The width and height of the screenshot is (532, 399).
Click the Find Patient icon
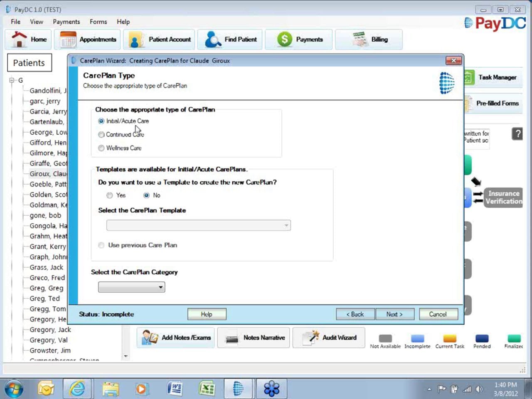(213, 39)
